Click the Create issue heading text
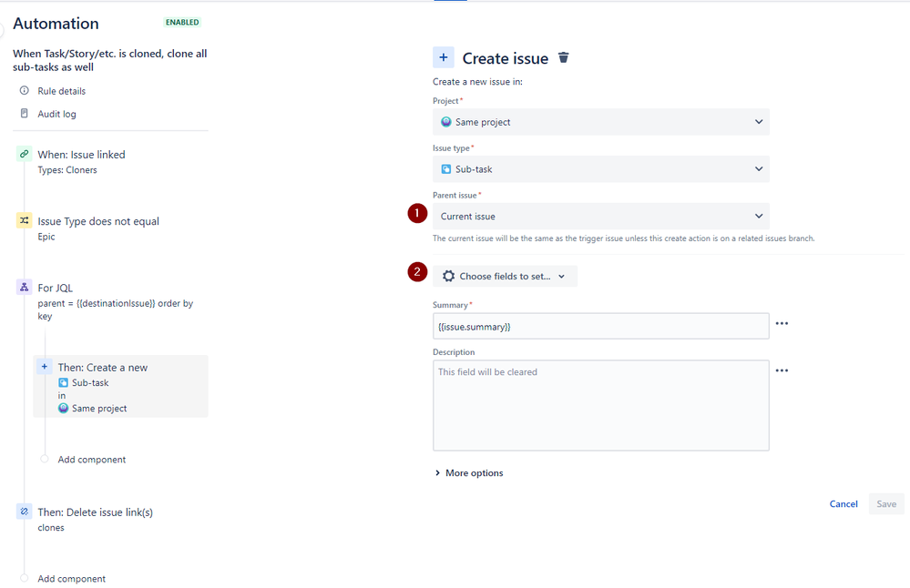Screen dimensions: 910x588 pyautogui.click(x=505, y=58)
